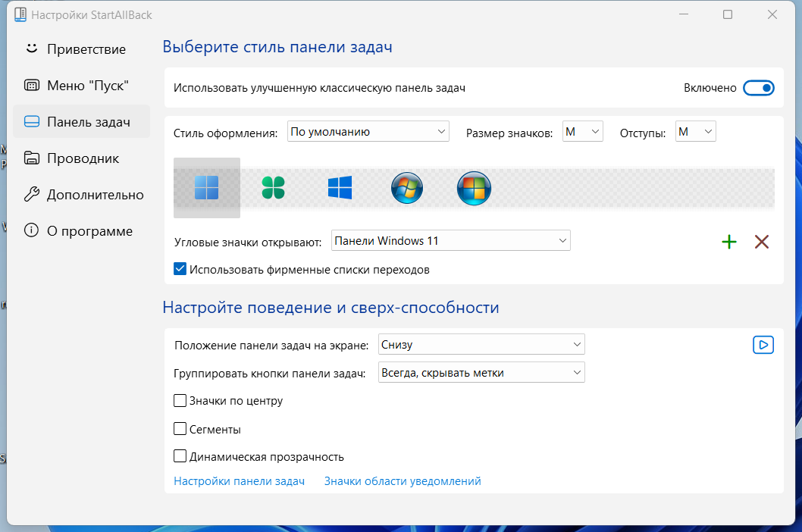Choose the green clover start button icon

[273, 188]
